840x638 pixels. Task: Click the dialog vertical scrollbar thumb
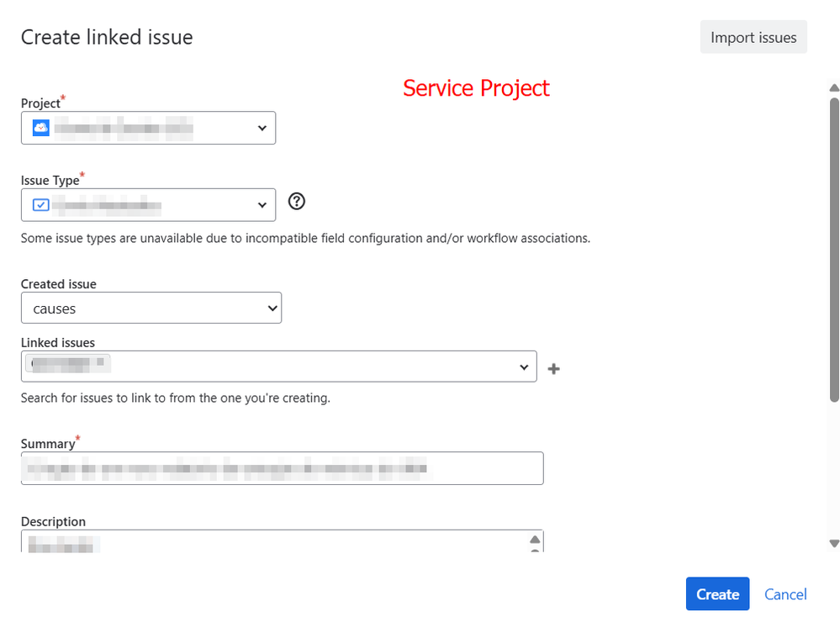[834, 250]
